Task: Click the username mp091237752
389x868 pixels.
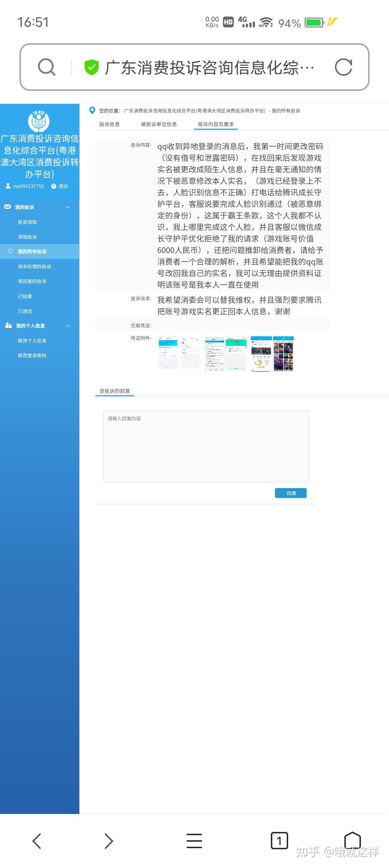Action: 28,186
